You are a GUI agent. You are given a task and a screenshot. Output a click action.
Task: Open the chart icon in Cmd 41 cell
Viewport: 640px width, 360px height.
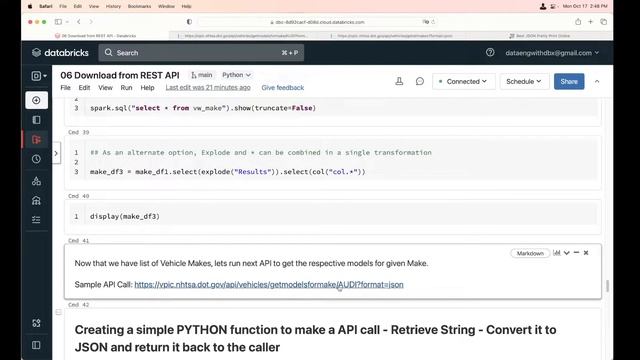[x=557, y=253]
